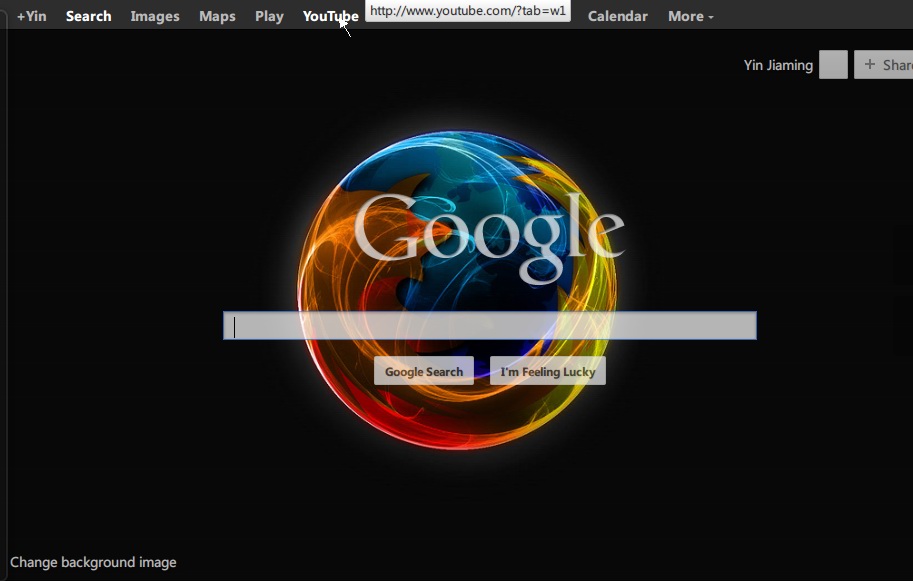Click the Google logo
913x581 pixels.
pos(489,239)
